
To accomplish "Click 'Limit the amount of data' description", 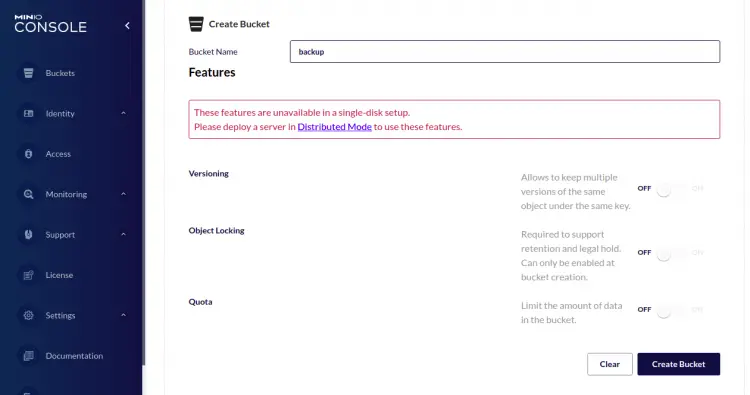I will (x=572, y=313).
